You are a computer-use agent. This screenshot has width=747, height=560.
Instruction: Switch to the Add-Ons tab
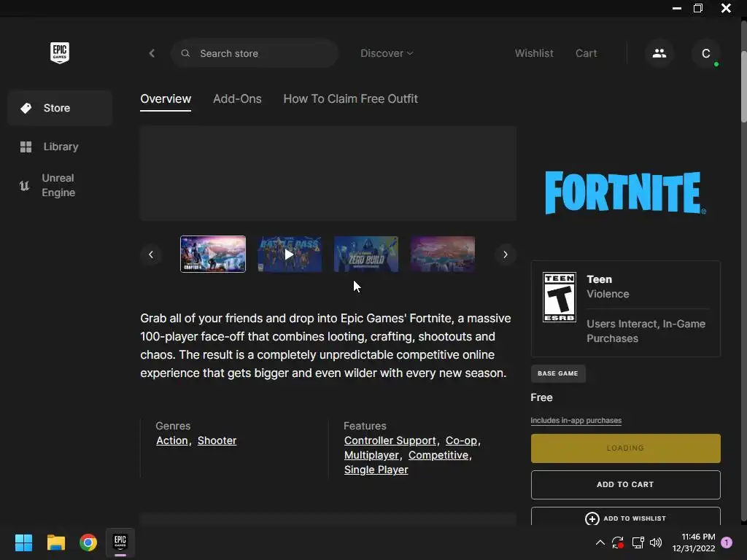(x=237, y=99)
